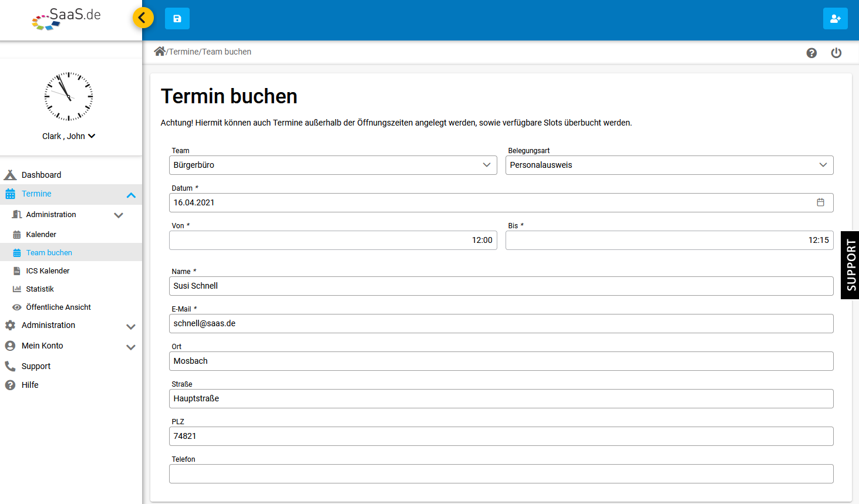
Task: Click the E-Mail field schnell@saas.de
Action: pyautogui.click(x=501, y=323)
